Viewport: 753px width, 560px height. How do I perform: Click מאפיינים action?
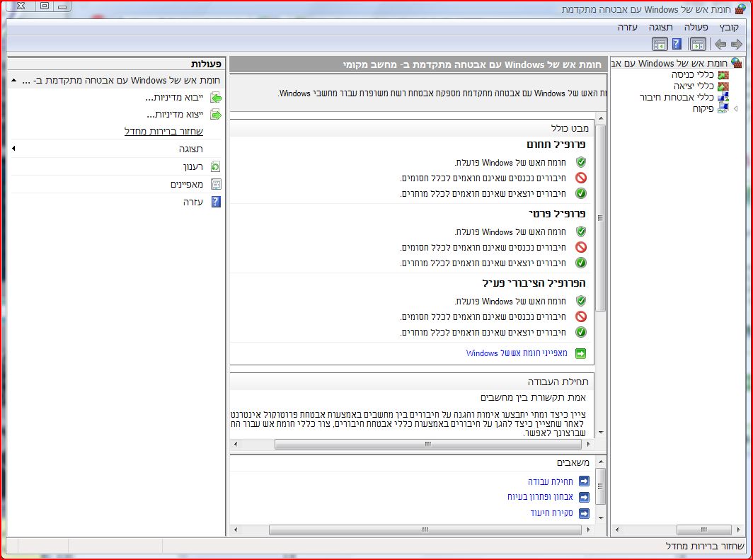[x=187, y=185]
